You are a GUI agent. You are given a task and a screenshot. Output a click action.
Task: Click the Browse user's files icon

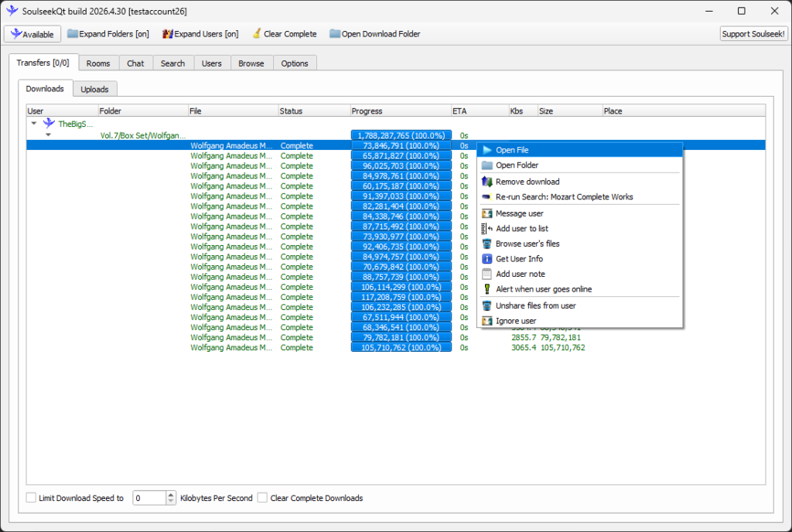pos(487,244)
